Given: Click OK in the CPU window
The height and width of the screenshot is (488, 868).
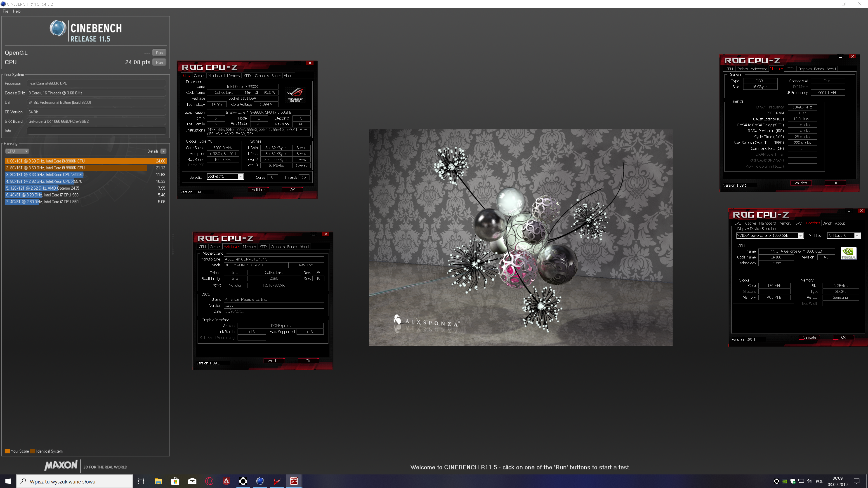Looking at the screenshot, I should click(x=292, y=190).
